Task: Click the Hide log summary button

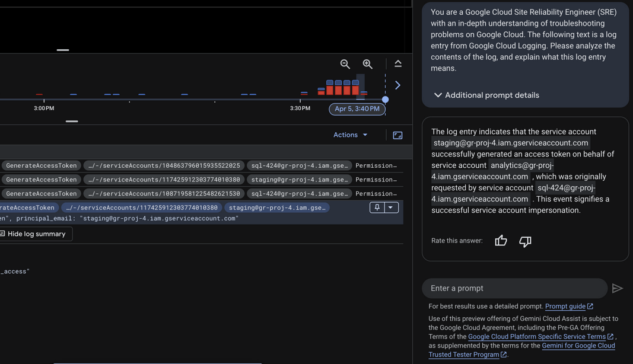Action: coord(36,234)
